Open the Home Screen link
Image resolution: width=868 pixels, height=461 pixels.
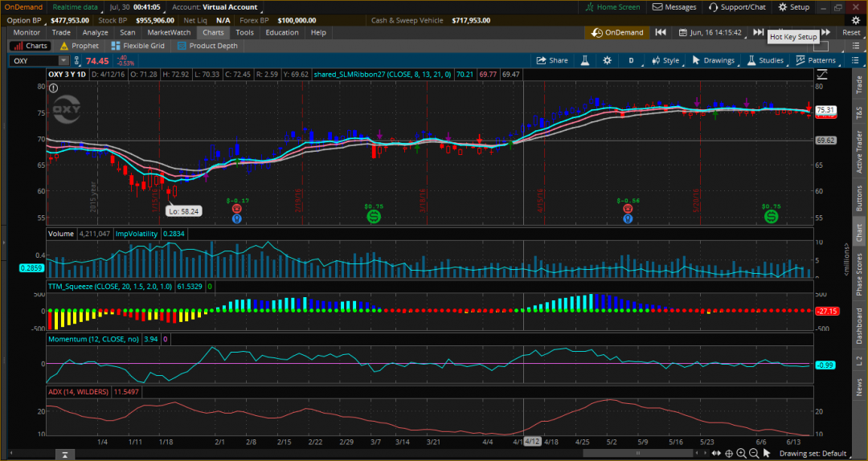point(612,7)
